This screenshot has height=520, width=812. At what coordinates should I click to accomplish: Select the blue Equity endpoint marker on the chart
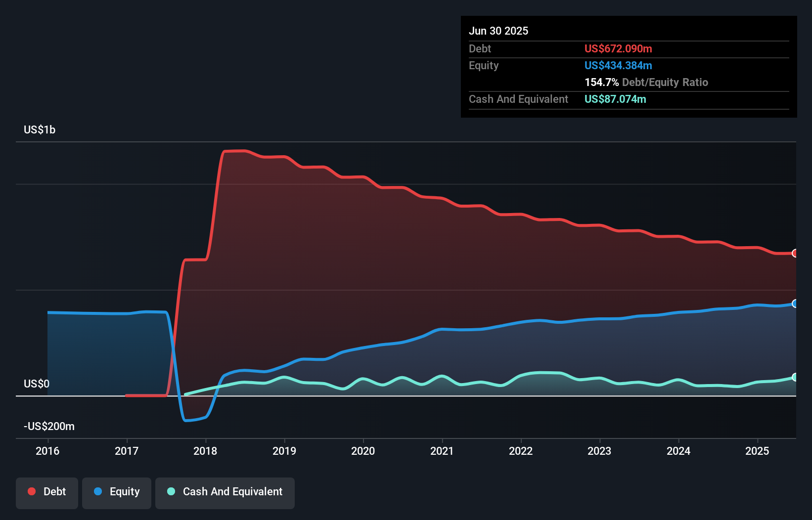point(795,303)
